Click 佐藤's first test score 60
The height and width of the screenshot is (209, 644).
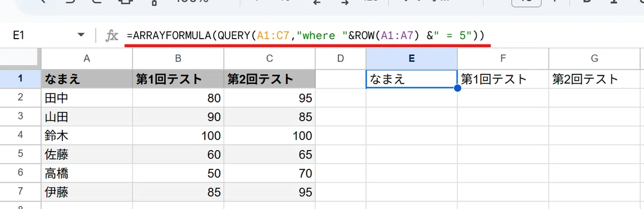178,154
